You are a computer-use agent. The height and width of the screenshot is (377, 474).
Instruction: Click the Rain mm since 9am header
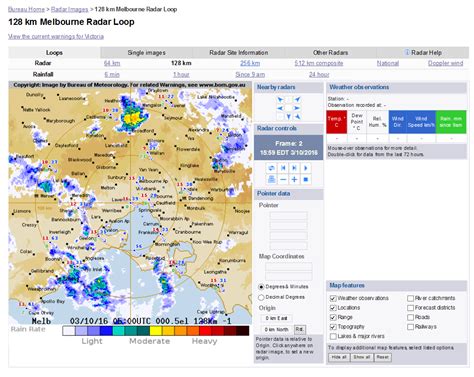pyautogui.click(x=451, y=122)
